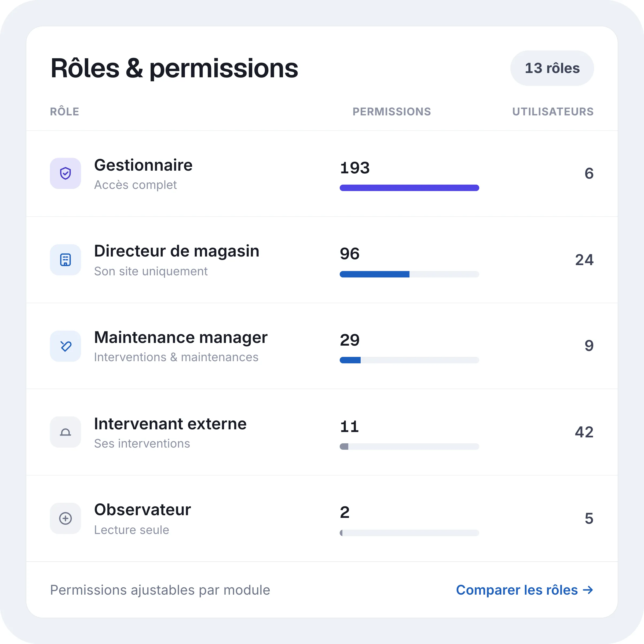Click the Observateur plus-circle icon

[x=65, y=518]
